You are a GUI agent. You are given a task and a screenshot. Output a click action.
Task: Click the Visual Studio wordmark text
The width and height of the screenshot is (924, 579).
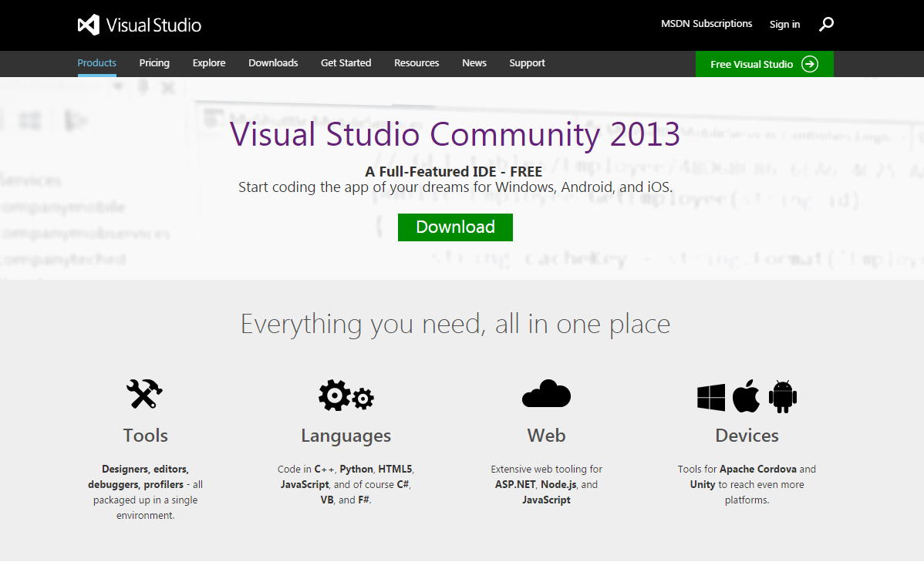point(153,25)
